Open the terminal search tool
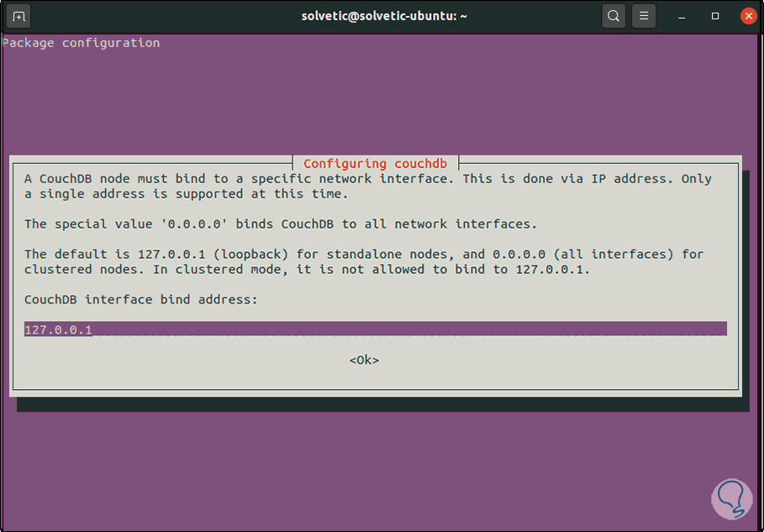764x532 pixels. point(614,17)
